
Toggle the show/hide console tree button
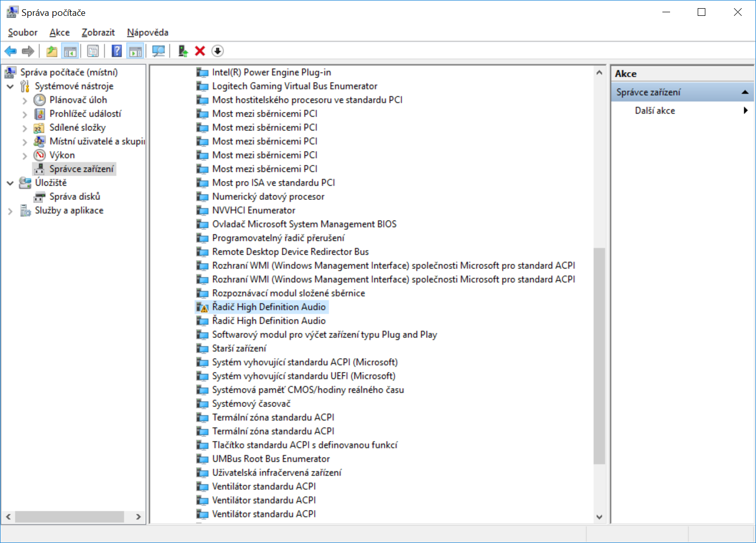70,51
